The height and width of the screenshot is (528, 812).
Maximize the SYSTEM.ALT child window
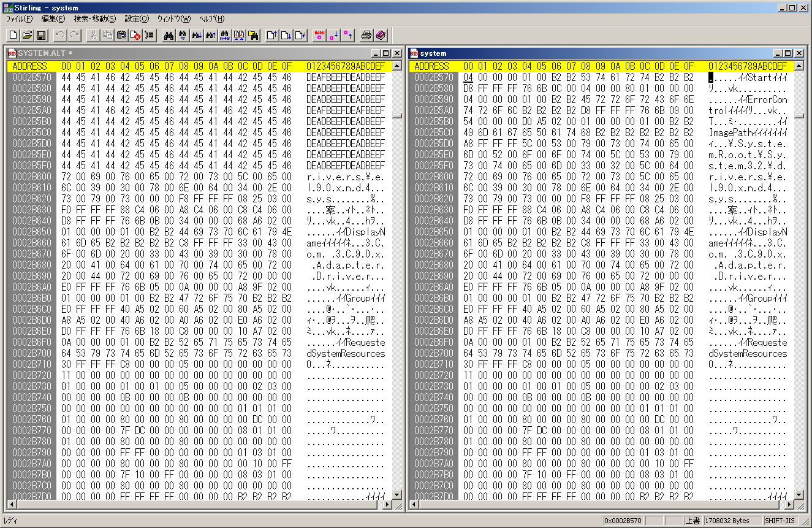point(387,53)
